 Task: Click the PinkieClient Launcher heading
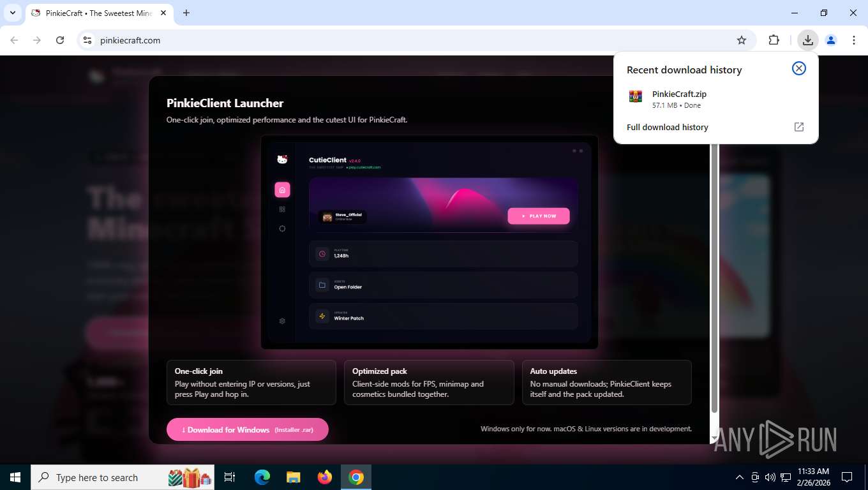point(225,103)
